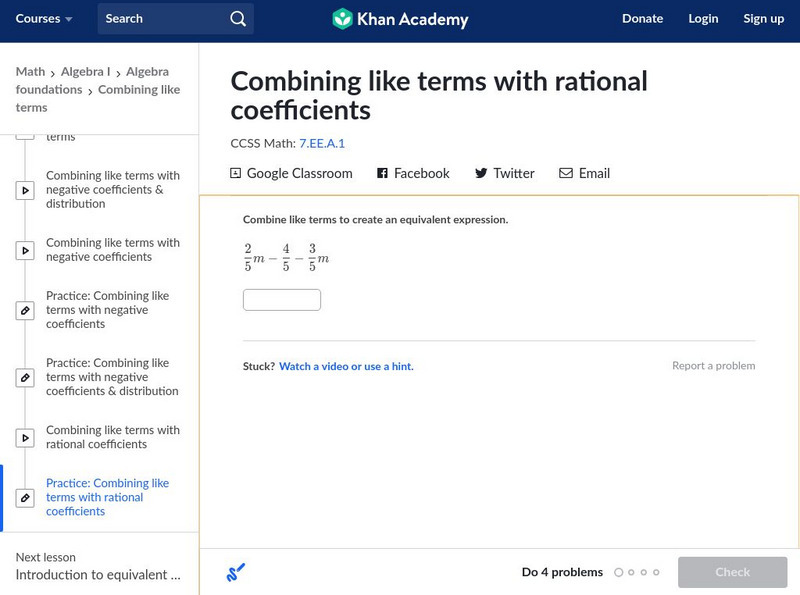This screenshot has width=800, height=595.
Task: Click Watch a video or use a hint
Action: pos(346,367)
